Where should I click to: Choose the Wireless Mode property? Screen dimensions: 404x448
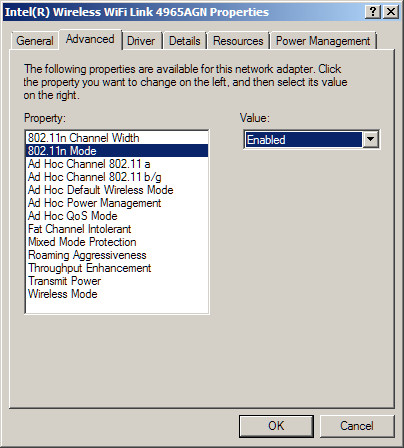click(117, 294)
